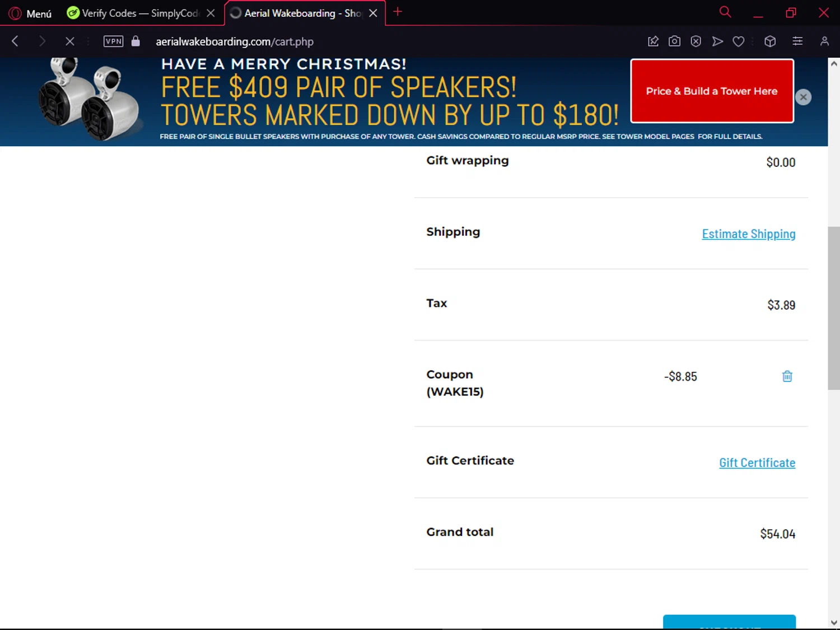Click the Coupon (WAKE15) label
This screenshot has height=630, width=840.
pyautogui.click(x=455, y=383)
